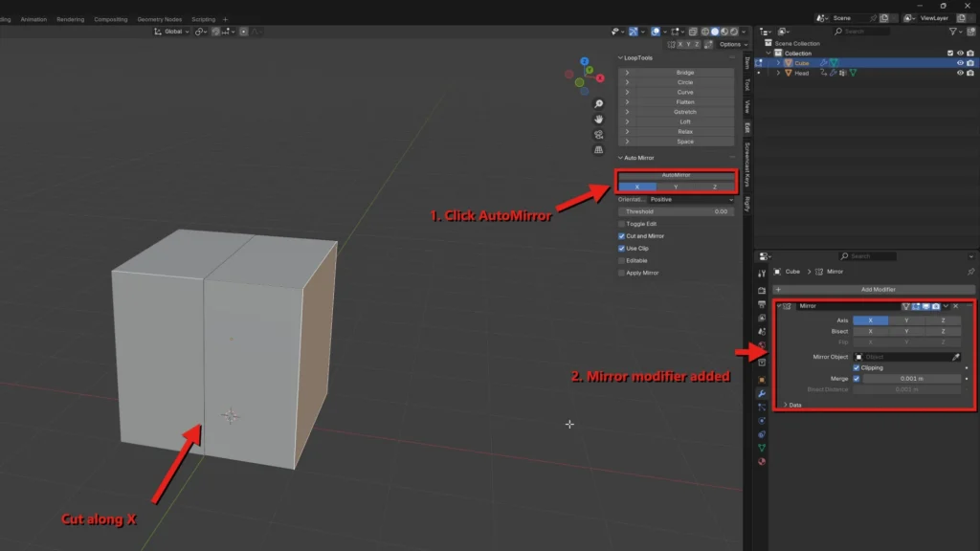This screenshot has height=551, width=980.
Task: Expand the Cube tree item in outliner
Action: point(778,63)
